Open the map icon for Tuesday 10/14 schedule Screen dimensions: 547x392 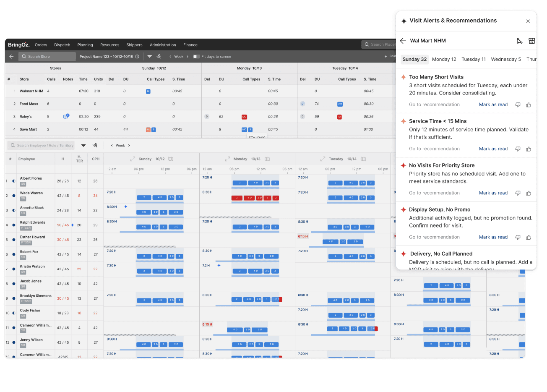coord(363,159)
